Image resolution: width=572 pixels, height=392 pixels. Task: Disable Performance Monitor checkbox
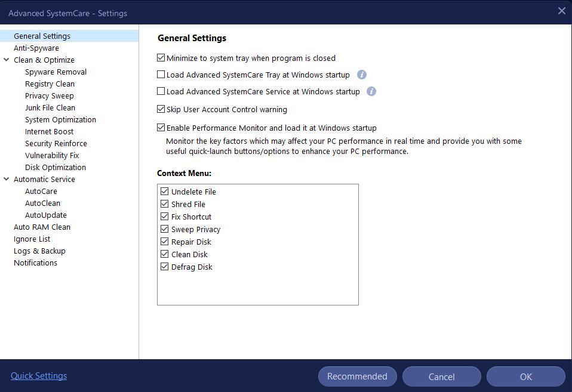pos(161,127)
